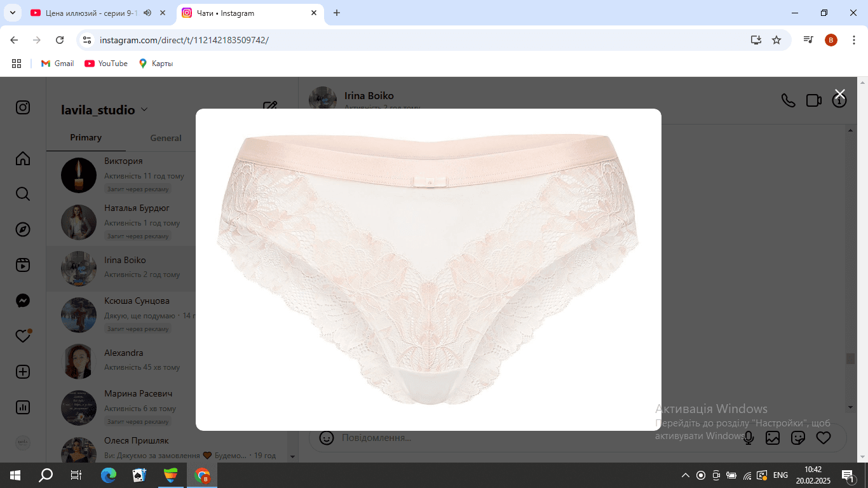
Task: Open Карты maps bookmark
Action: pyautogui.click(x=156, y=64)
